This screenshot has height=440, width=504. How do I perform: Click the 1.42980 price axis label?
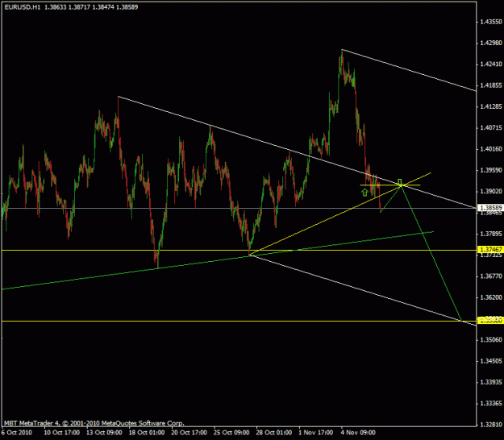pyautogui.click(x=491, y=43)
